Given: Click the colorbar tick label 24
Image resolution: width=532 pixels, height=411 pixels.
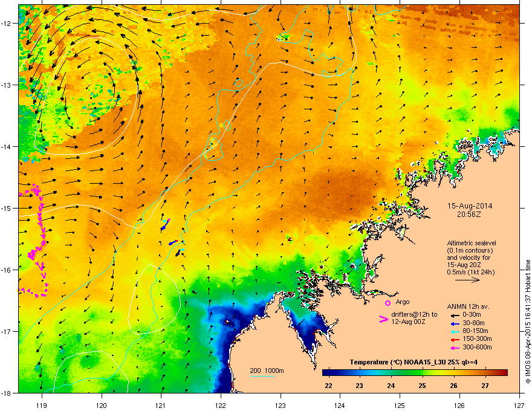Looking at the screenshot, I should pos(391,386).
